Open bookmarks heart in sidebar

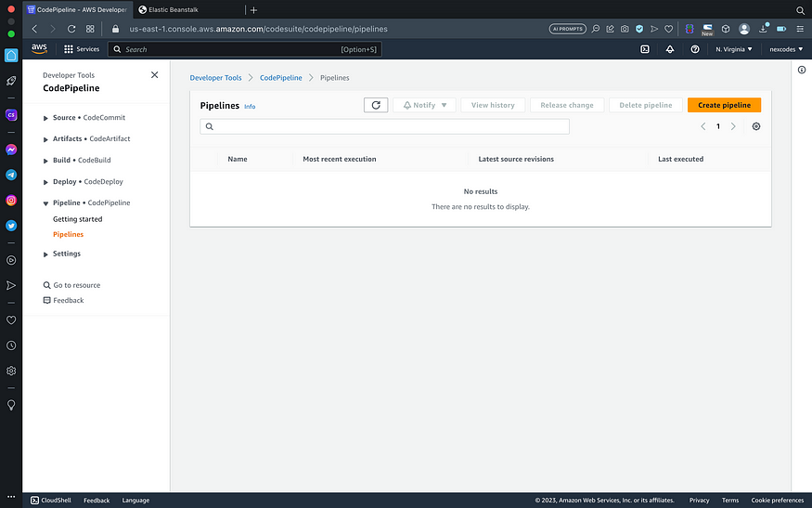pos(11,320)
